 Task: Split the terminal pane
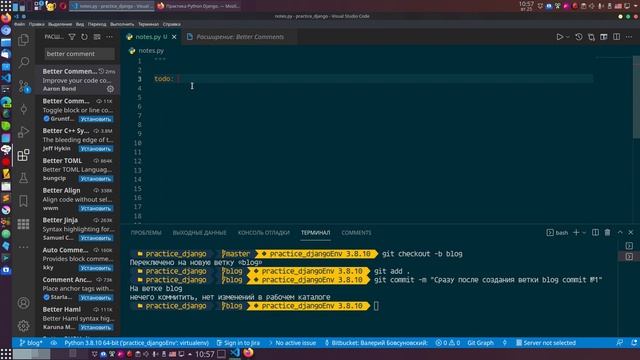[x=596, y=232]
